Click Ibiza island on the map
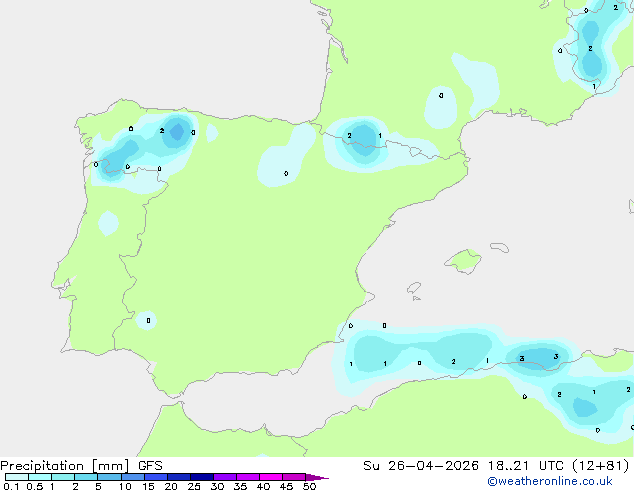This screenshot has height=490, width=634. (414, 288)
